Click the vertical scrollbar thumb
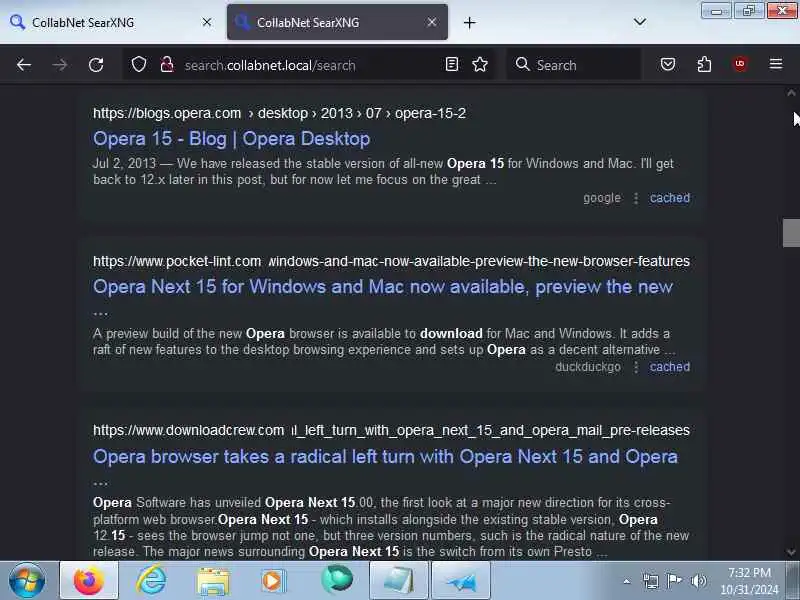The width and height of the screenshot is (800, 600). click(x=791, y=233)
